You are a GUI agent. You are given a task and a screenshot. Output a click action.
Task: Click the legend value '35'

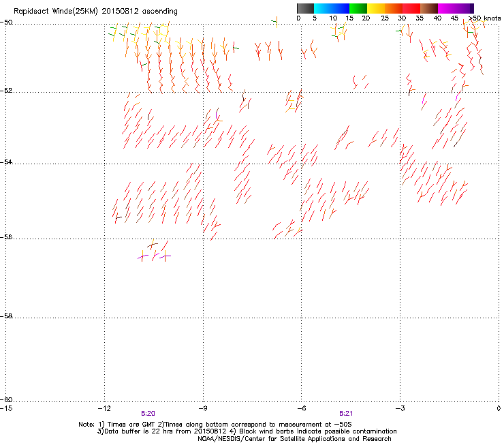(420, 18)
